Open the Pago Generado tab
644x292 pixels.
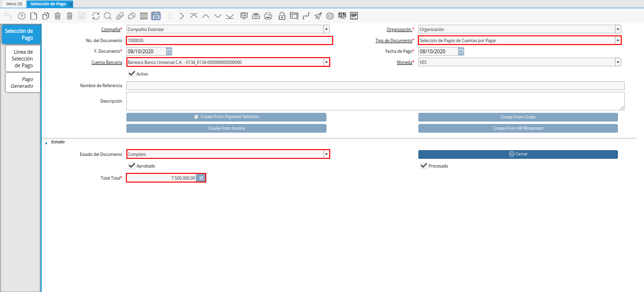23,82
